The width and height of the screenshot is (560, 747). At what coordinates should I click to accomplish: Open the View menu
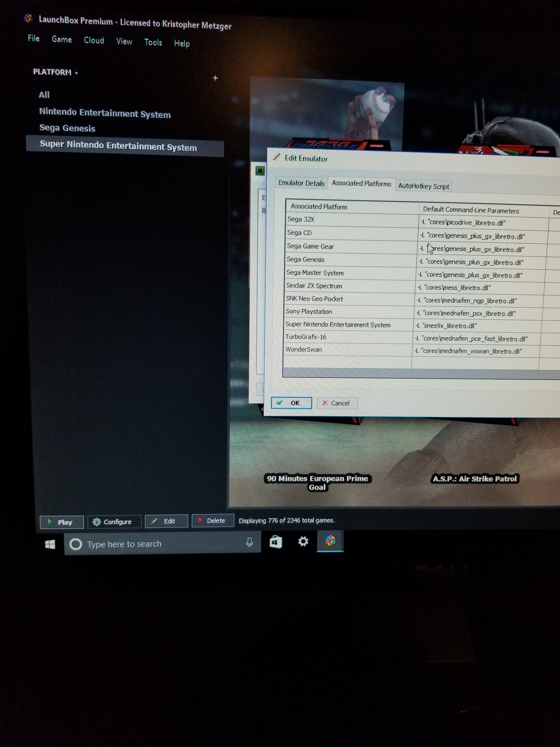124,41
